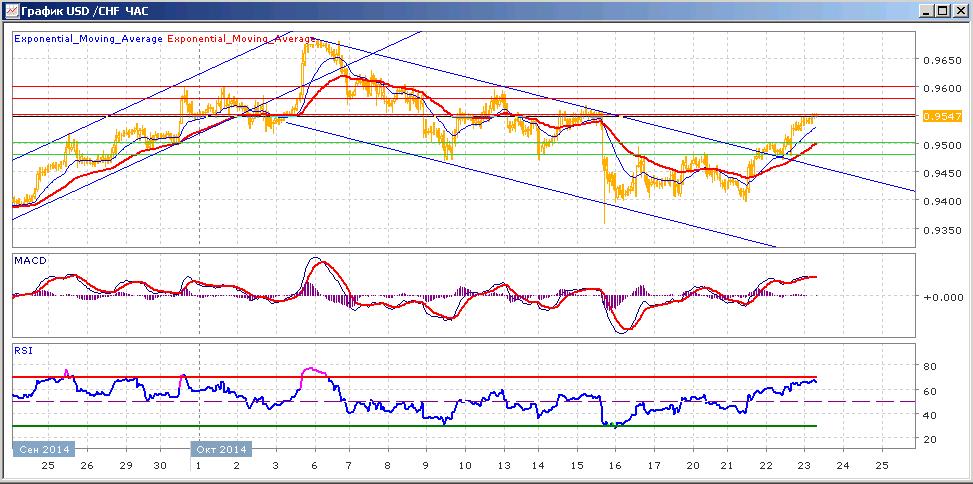This screenshot has height=484, width=973.
Task: Click the red Exponential_Moving_Average legend label
Action: (241, 38)
